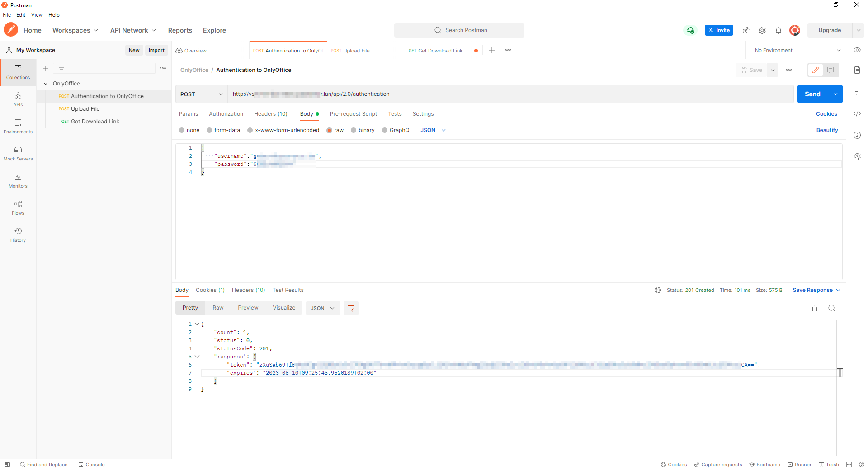Open the response JSON format dropdown

[x=323, y=308]
